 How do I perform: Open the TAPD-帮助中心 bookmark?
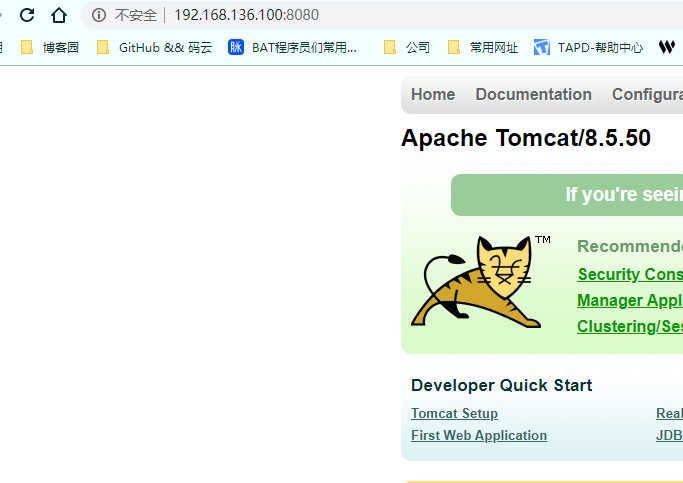click(588, 47)
